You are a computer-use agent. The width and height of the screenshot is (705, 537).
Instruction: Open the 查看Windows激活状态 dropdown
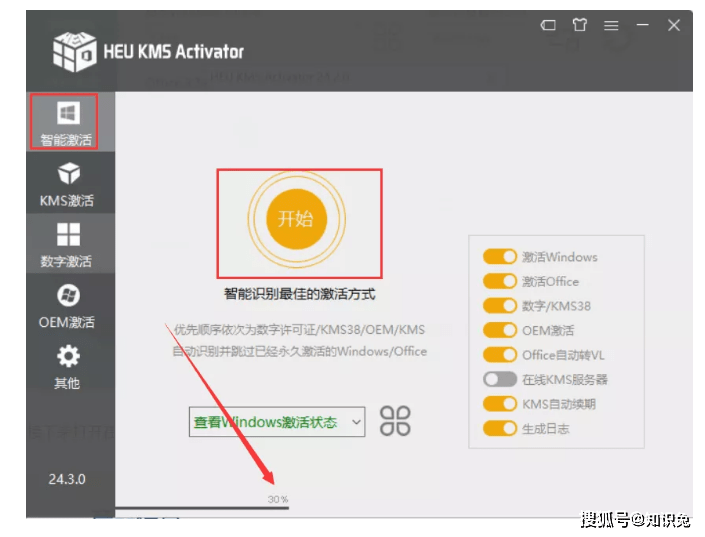[277, 422]
